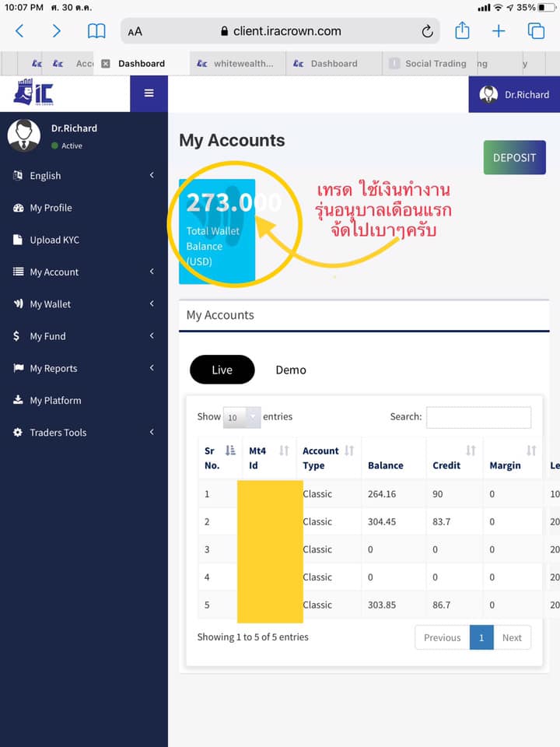Show all tabs overview icon

tap(536, 31)
